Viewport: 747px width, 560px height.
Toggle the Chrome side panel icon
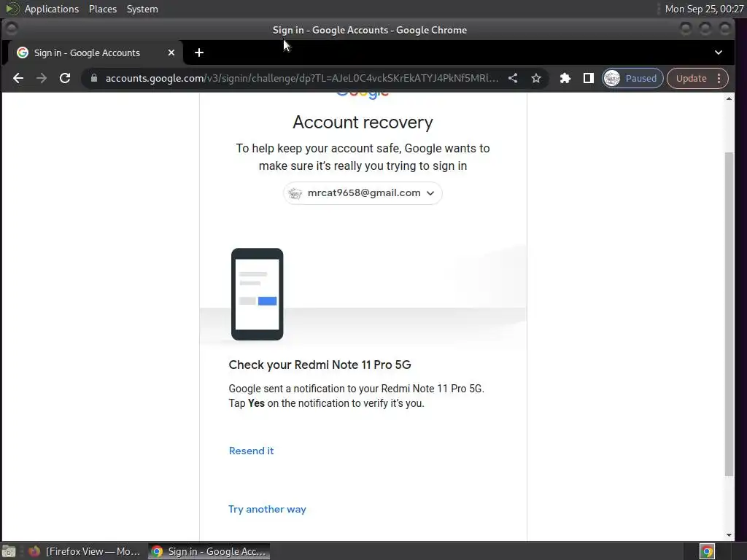point(589,78)
